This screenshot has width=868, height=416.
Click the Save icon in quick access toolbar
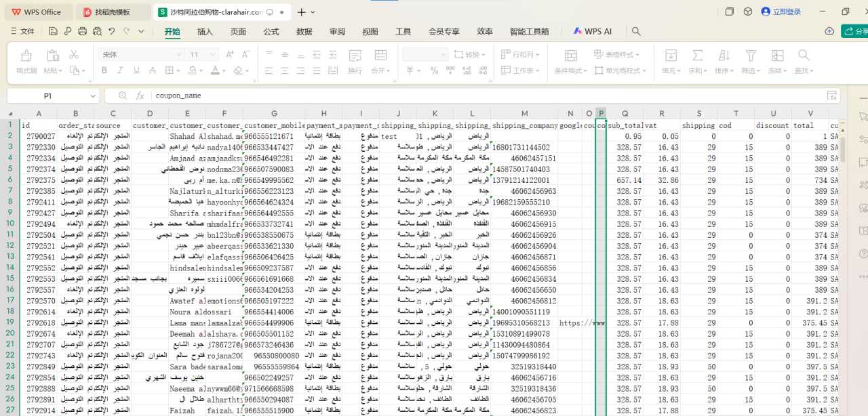pos(52,31)
